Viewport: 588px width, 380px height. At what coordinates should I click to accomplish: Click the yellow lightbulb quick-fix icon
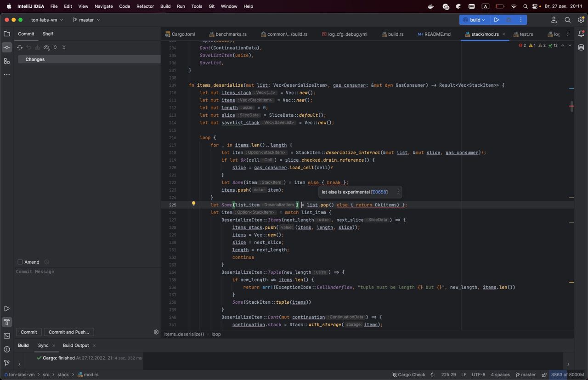point(193,204)
